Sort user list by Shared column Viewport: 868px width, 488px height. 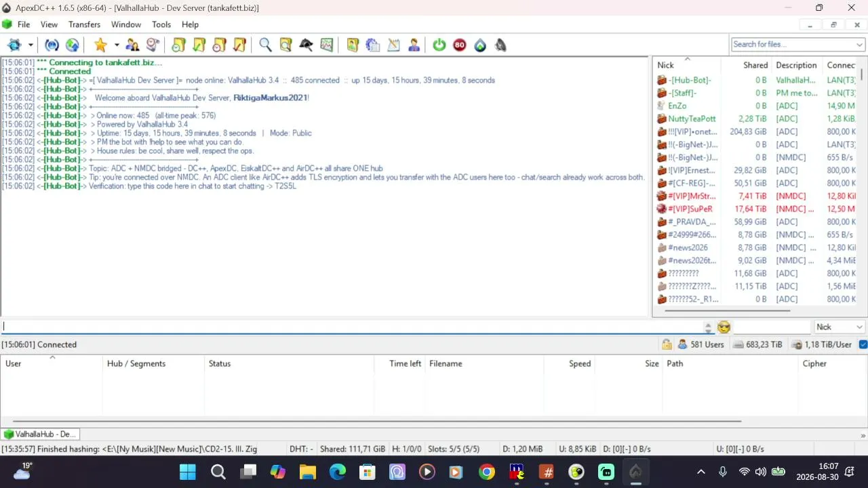(x=746, y=65)
